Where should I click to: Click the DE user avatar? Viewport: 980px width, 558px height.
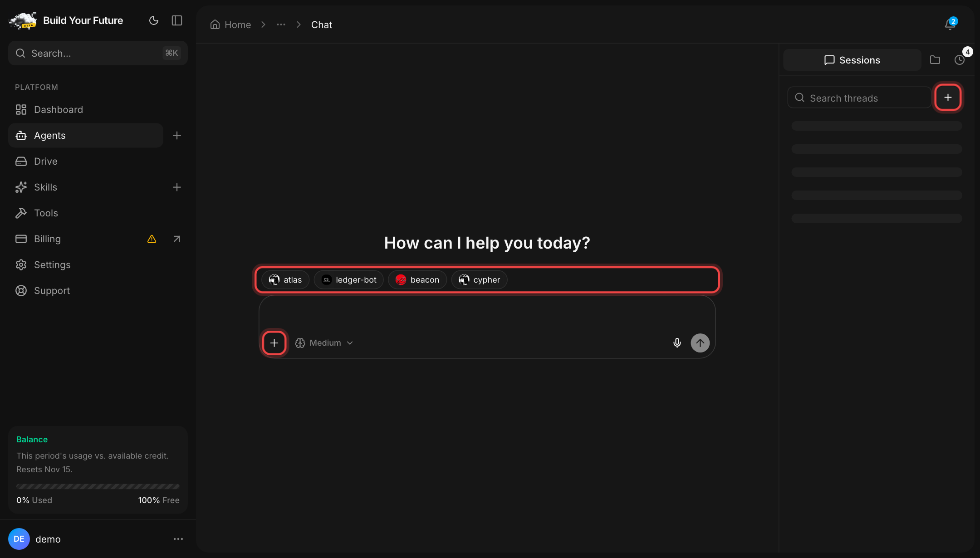pos(19,538)
